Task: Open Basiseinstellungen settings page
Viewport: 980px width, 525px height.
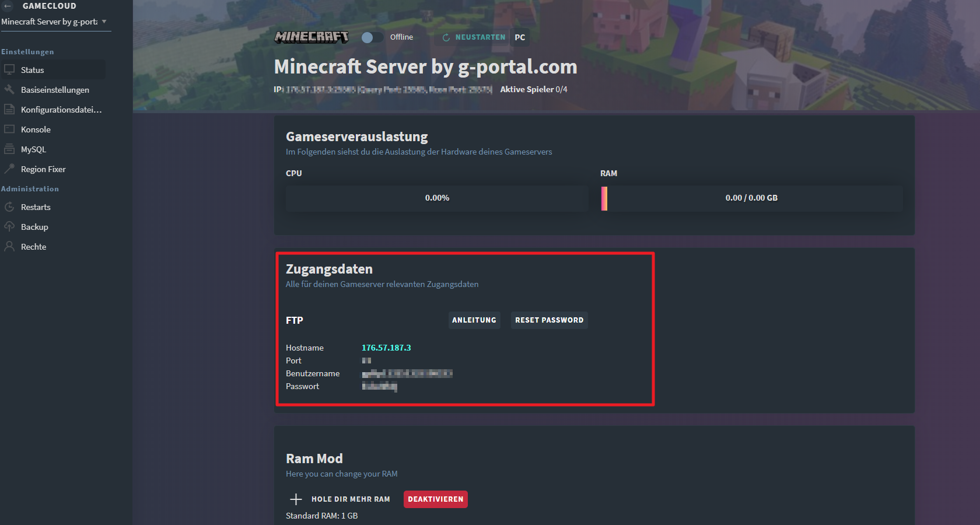Action: pyautogui.click(x=55, y=90)
